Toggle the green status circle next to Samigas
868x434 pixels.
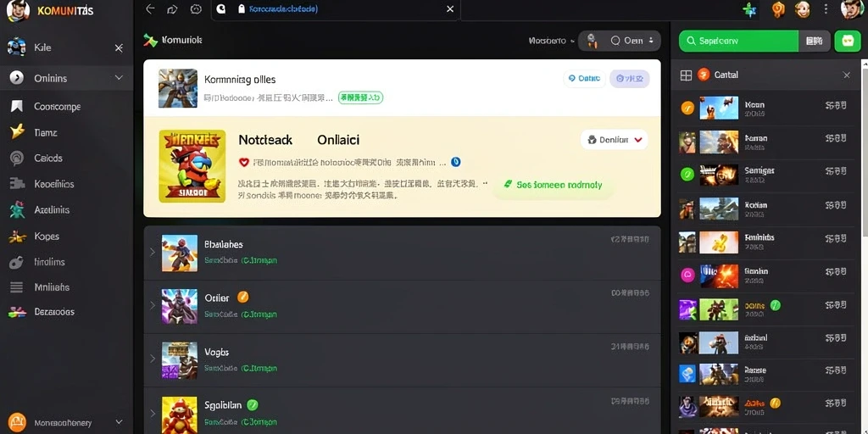pyautogui.click(x=687, y=175)
